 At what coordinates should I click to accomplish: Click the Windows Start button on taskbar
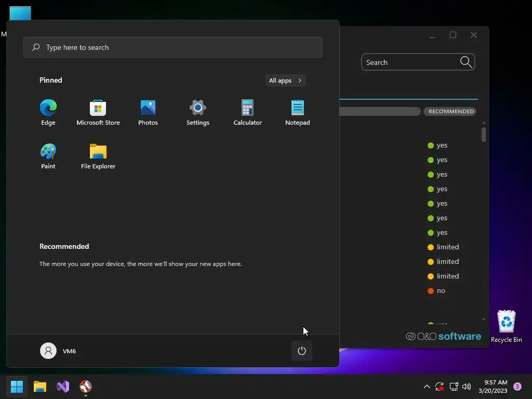click(x=17, y=387)
